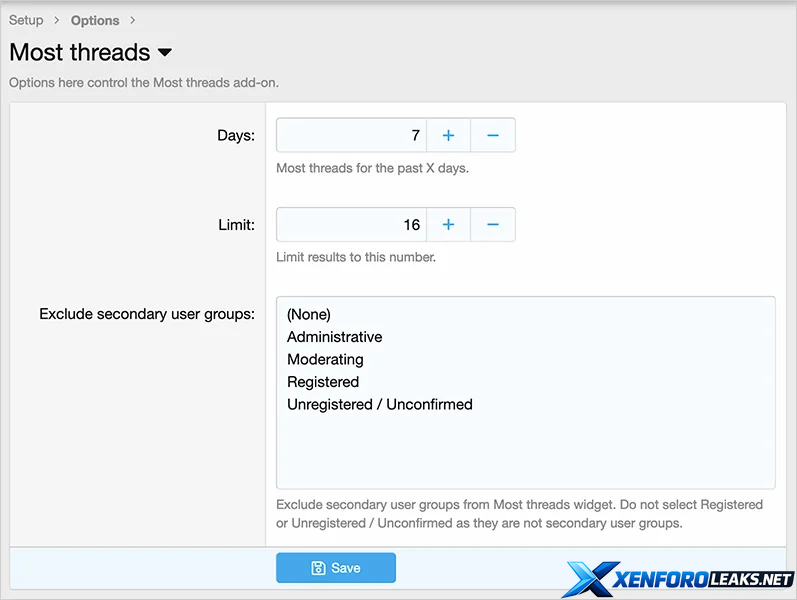Viewport: 797px width, 600px height.
Task: Go to Setup in the breadcrumb
Action: tap(26, 20)
